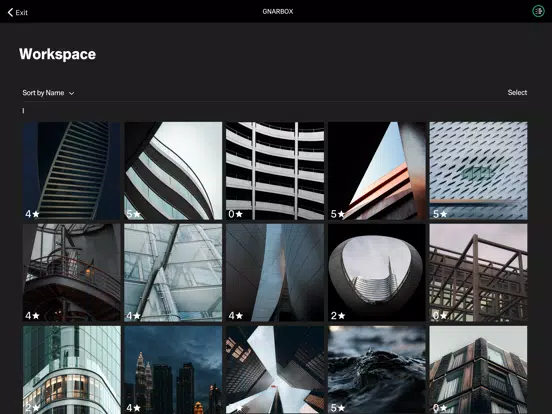Click the 5-star rating on curved balcony photo
The image size is (552, 414).
tap(133, 214)
